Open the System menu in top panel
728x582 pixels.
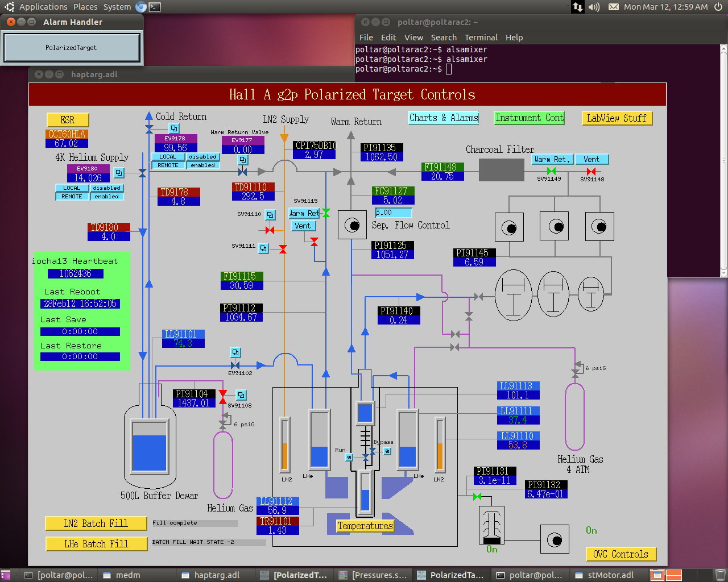coord(117,7)
